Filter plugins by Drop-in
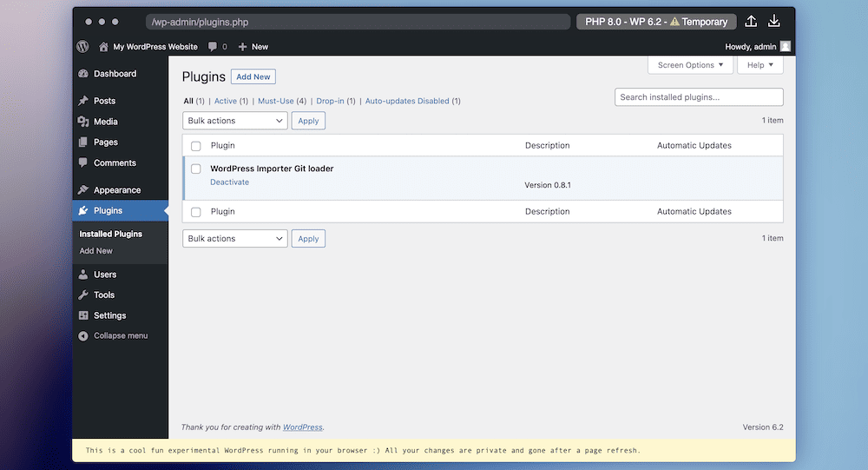The width and height of the screenshot is (868, 470). pos(330,101)
